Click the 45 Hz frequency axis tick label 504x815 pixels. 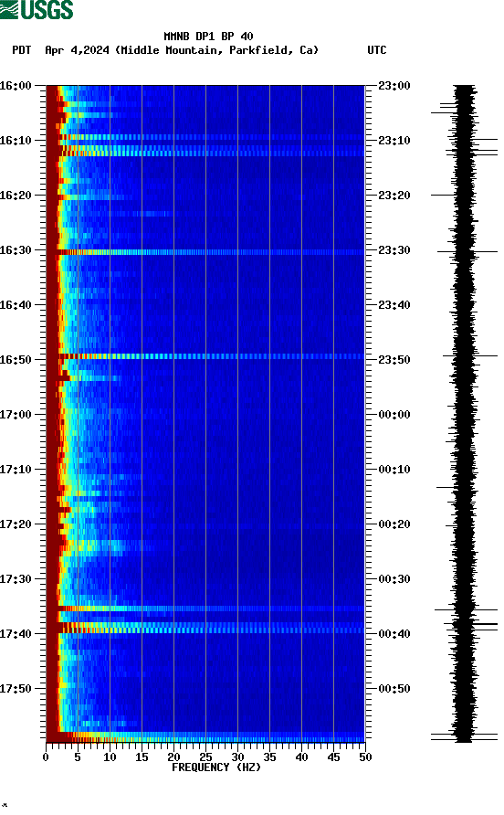coord(333,757)
